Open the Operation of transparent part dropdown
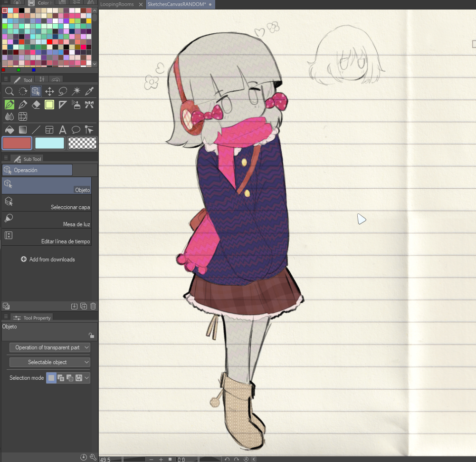Image resolution: width=476 pixels, height=462 pixels. click(49, 347)
